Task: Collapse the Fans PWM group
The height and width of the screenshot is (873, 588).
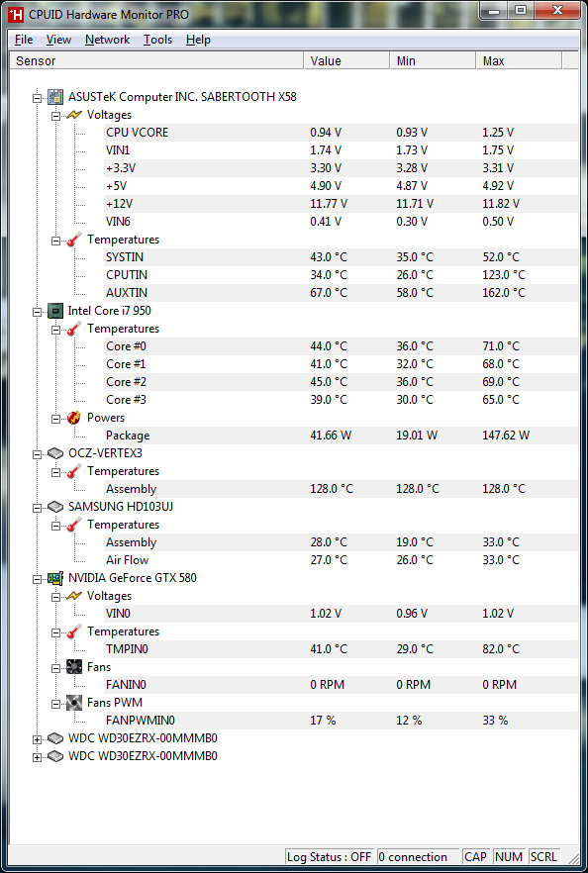Action: 55,703
